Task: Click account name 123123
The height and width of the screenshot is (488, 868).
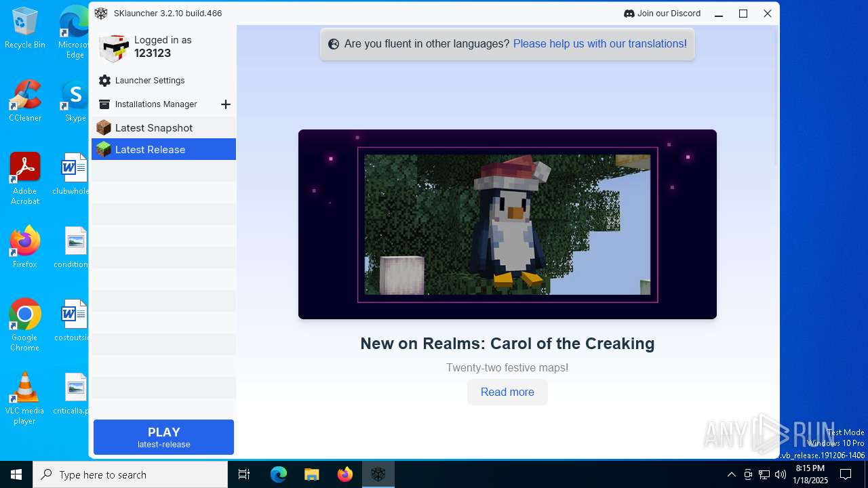Action: (153, 54)
